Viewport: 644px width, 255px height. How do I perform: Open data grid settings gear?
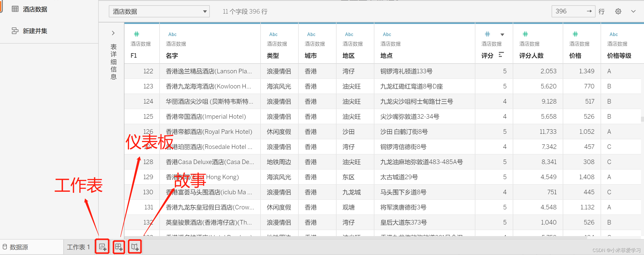pos(618,11)
